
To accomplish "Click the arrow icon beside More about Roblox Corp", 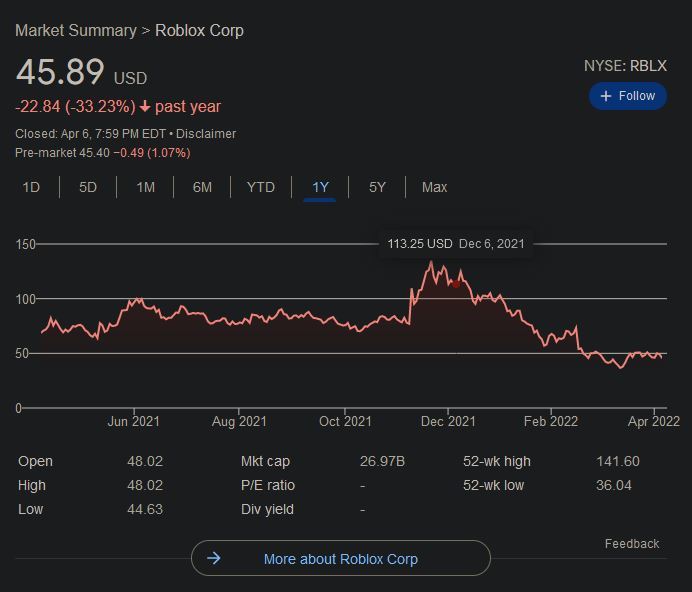I will pyautogui.click(x=214, y=558).
